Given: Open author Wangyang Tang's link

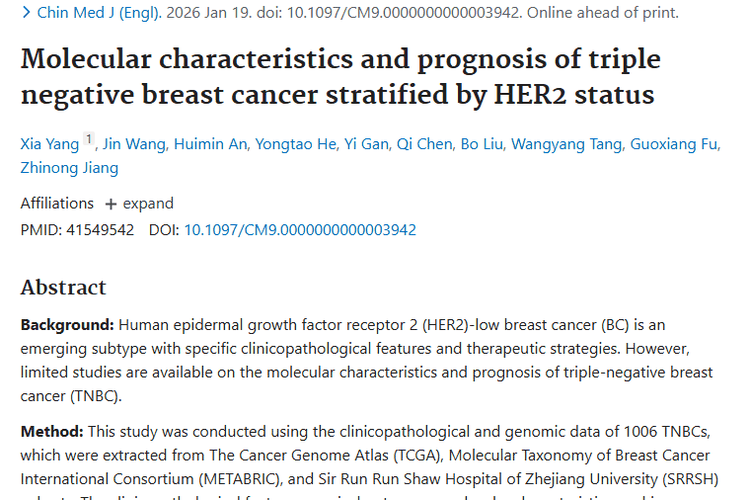Looking at the screenshot, I should [564, 144].
